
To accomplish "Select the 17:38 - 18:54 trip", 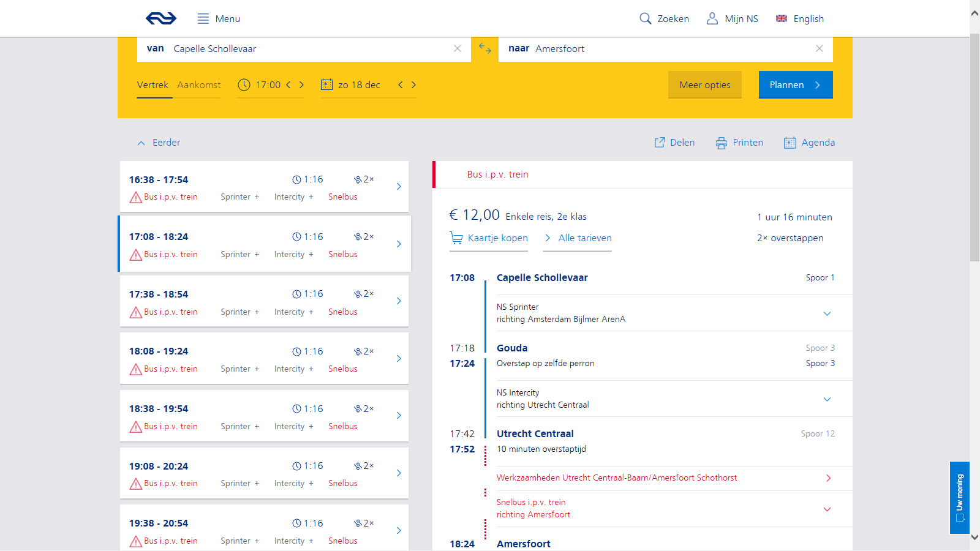I will click(x=264, y=301).
